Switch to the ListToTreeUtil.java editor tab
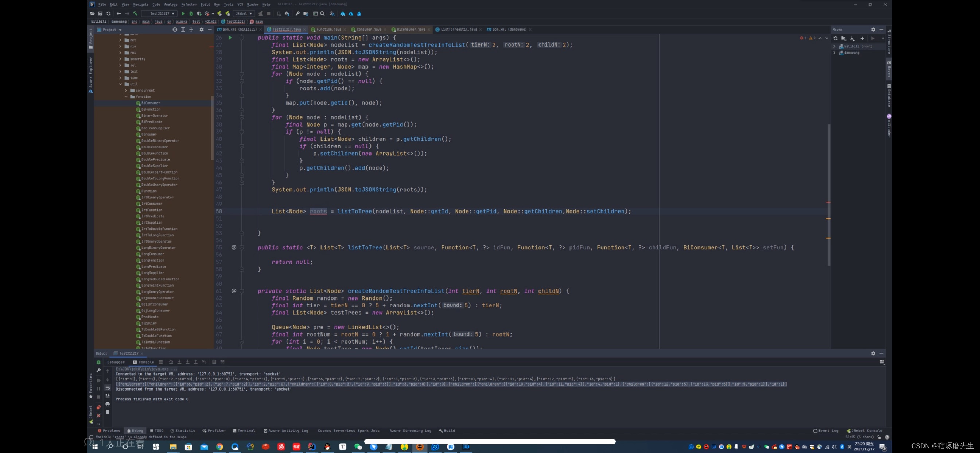The height and width of the screenshot is (453, 980). click(458, 29)
